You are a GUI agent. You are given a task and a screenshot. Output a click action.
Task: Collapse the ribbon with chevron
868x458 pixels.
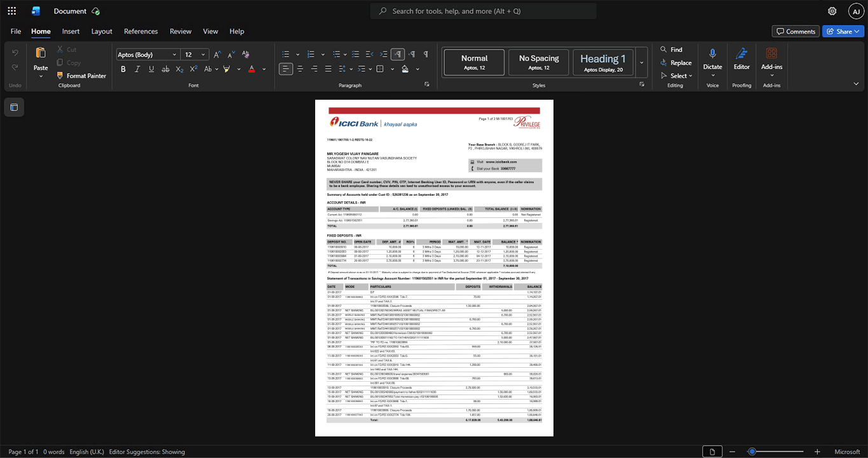click(x=856, y=84)
